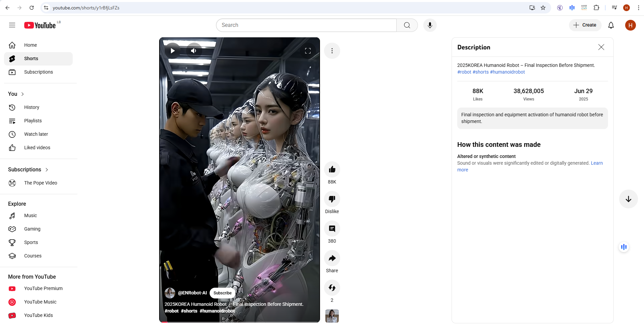Image resolution: width=644 pixels, height=325 pixels.
Task: Click the floating blue bars extension icon
Action: (x=624, y=247)
